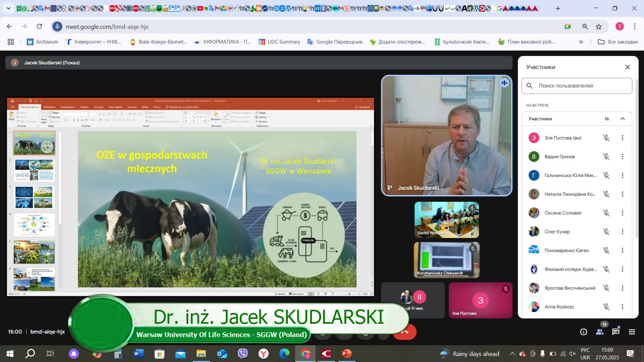The height and width of the screenshot is (362, 644).
Task: Toggle microphone icon for Зоя Пустова (вы)
Action: (x=606, y=138)
